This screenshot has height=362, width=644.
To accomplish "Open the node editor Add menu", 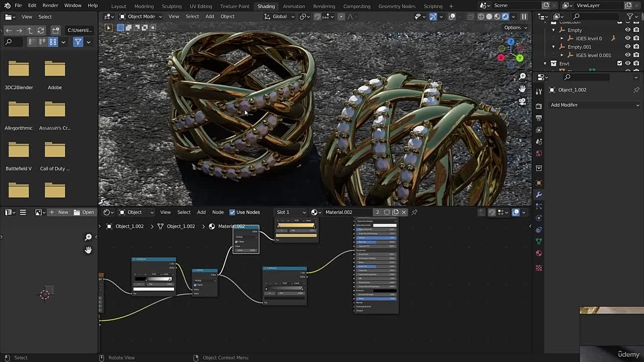I will [201, 212].
